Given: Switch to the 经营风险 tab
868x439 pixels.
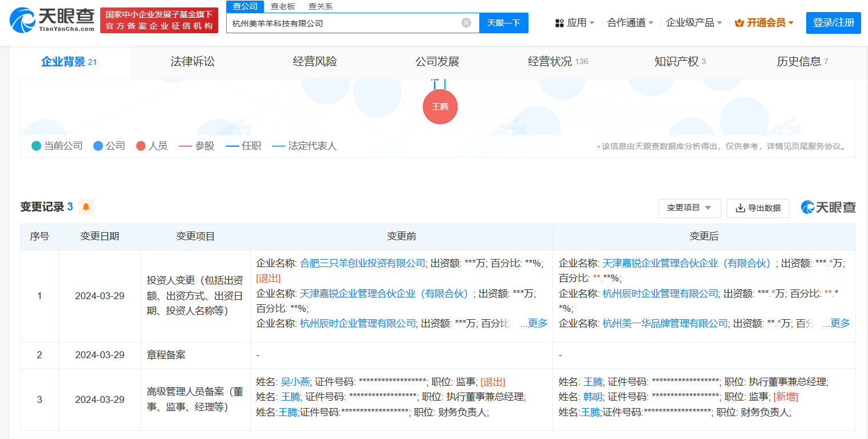Looking at the screenshot, I should click(315, 62).
